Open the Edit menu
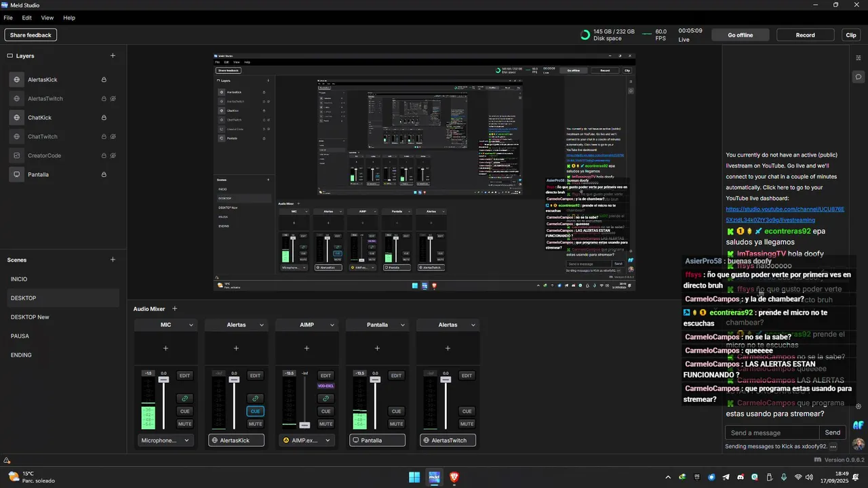The image size is (868, 488). click(x=27, y=18)
